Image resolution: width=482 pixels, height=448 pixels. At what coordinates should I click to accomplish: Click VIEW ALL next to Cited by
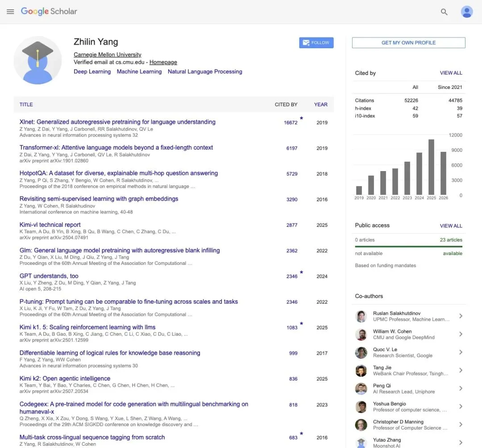451,73
